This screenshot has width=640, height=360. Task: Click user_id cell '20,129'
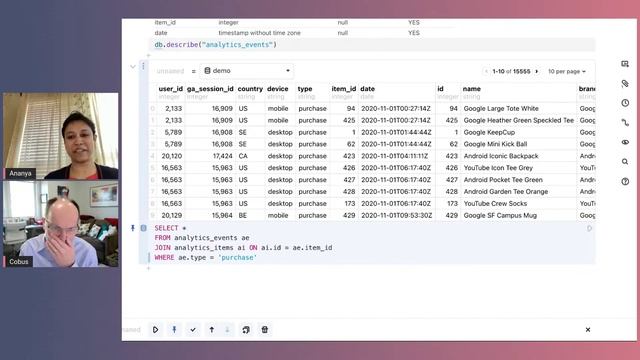172,215
